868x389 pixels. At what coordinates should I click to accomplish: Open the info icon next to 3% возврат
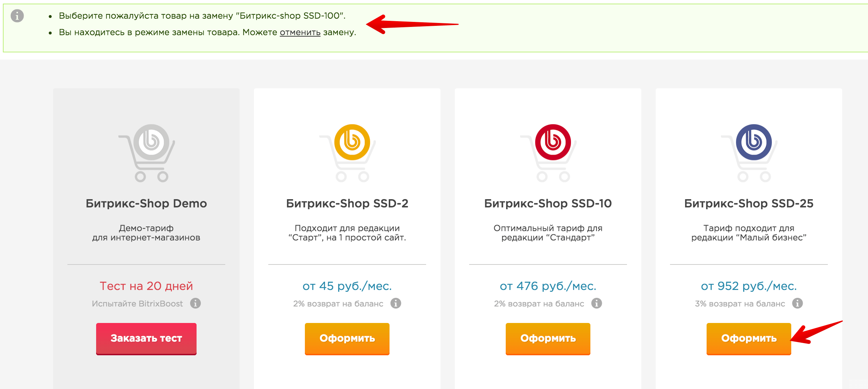797,303
